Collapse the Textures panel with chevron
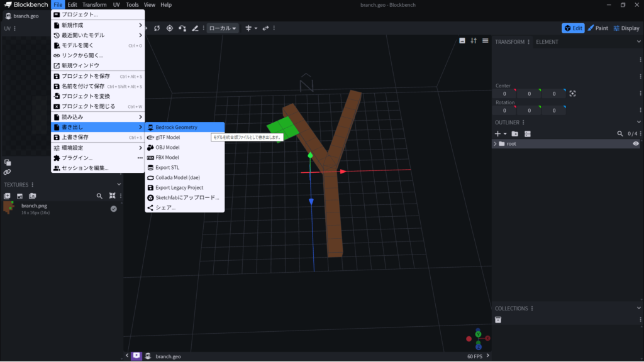 (119, 185)
